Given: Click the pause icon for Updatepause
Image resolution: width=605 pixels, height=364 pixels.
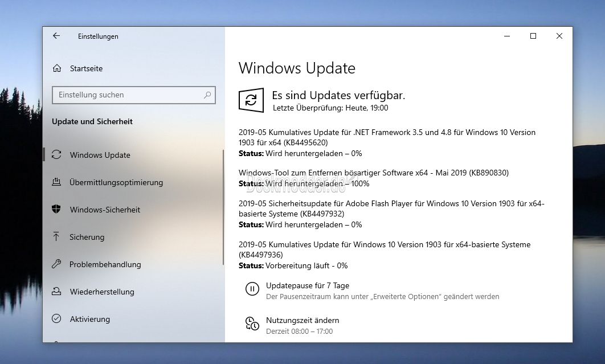Looking at the screenshot, I should [252, 289].
